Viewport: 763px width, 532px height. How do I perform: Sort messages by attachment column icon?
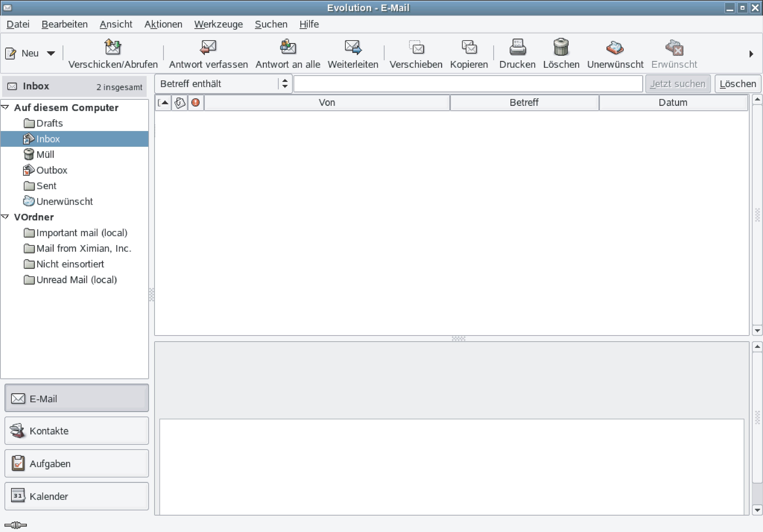pyautogui.click(x=179, y=103)
